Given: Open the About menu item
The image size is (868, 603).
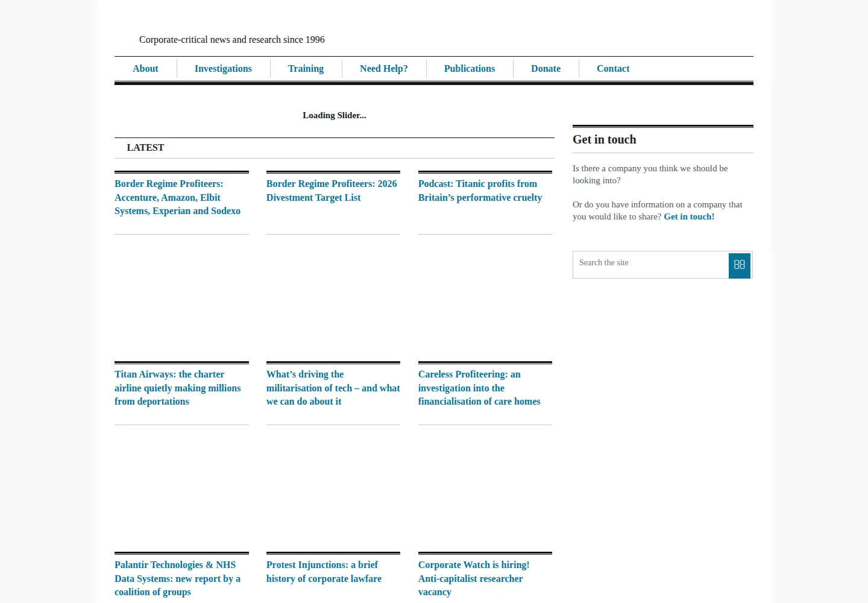Looking at the screenshot, I should coord(145,69).
